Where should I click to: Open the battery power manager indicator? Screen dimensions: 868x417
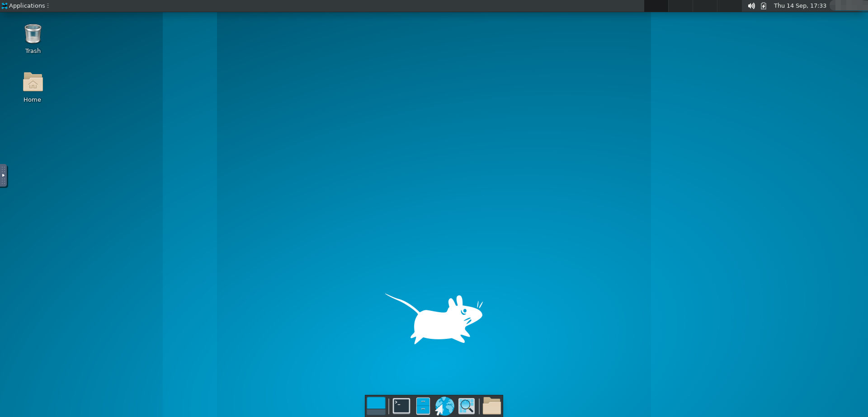764,6
